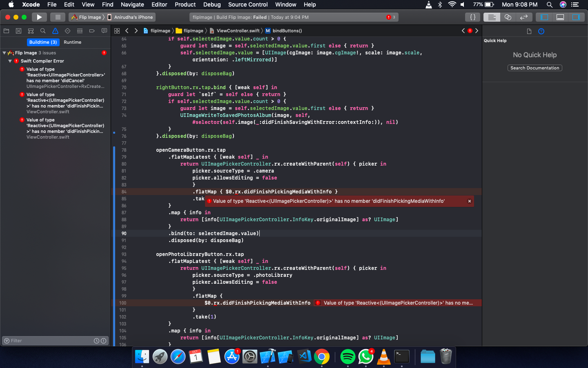The image size is (588, 368).
Task: Click the Search Documentation button
Action: [x=535, y=68]
